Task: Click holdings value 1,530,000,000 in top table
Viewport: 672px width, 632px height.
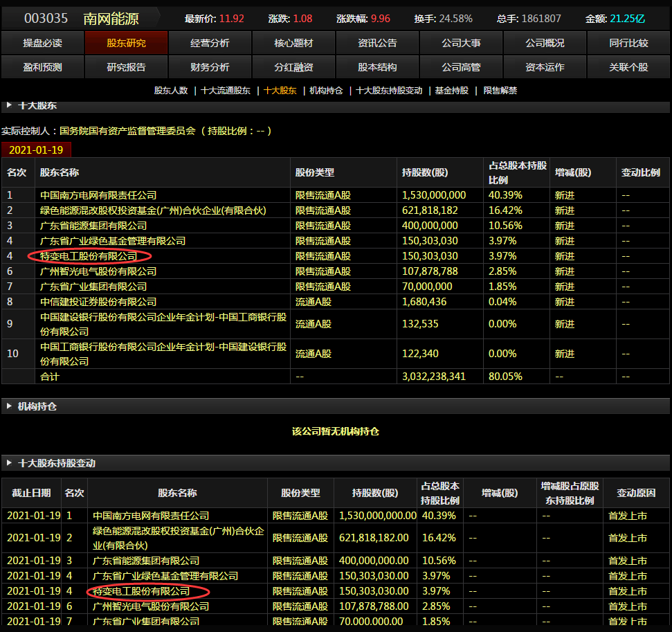Action: (434, 195)
